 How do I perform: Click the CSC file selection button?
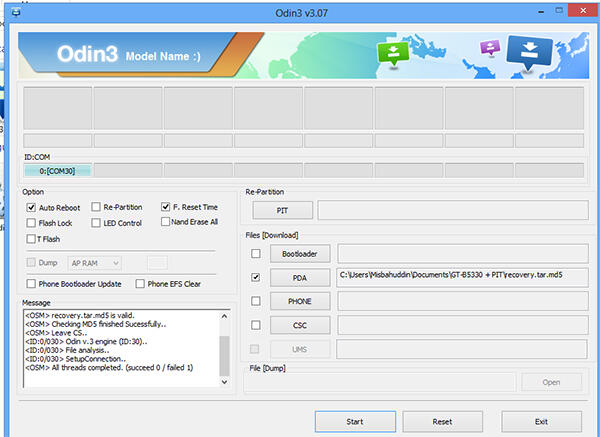click(x=300, y=325)
